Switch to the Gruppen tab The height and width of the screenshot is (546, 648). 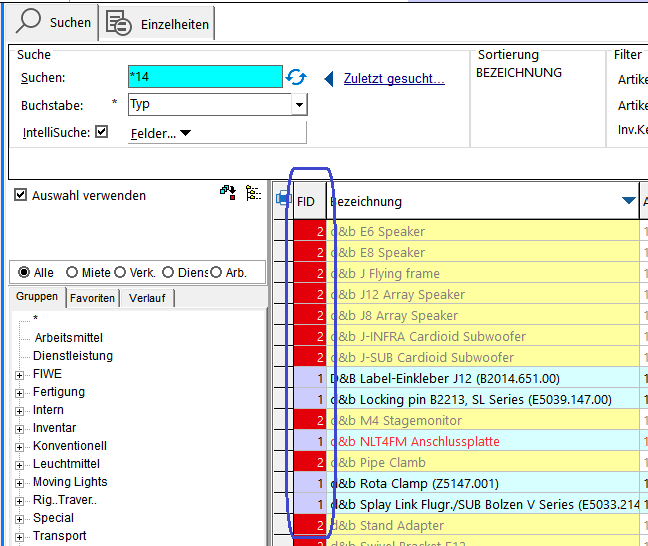pos(37,297)
